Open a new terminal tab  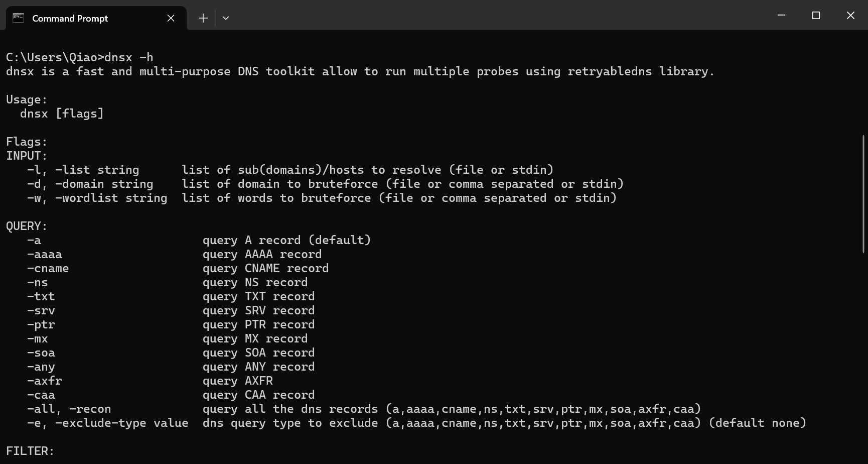pyautogui.click(x=203, y=18)
